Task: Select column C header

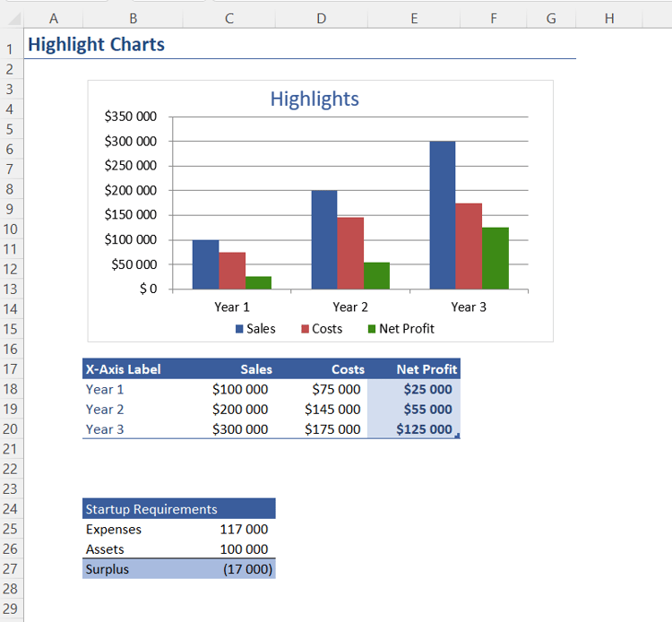Action: coord(229,19)
